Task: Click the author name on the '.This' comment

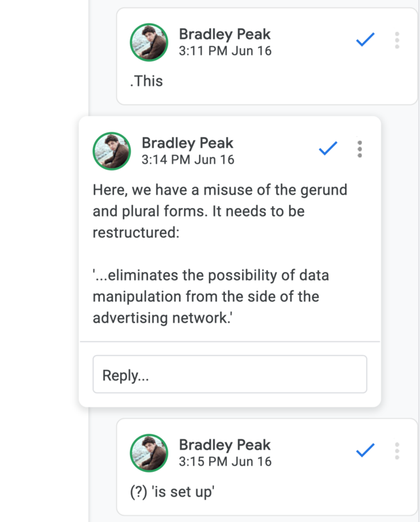Action: pos(224,34)
